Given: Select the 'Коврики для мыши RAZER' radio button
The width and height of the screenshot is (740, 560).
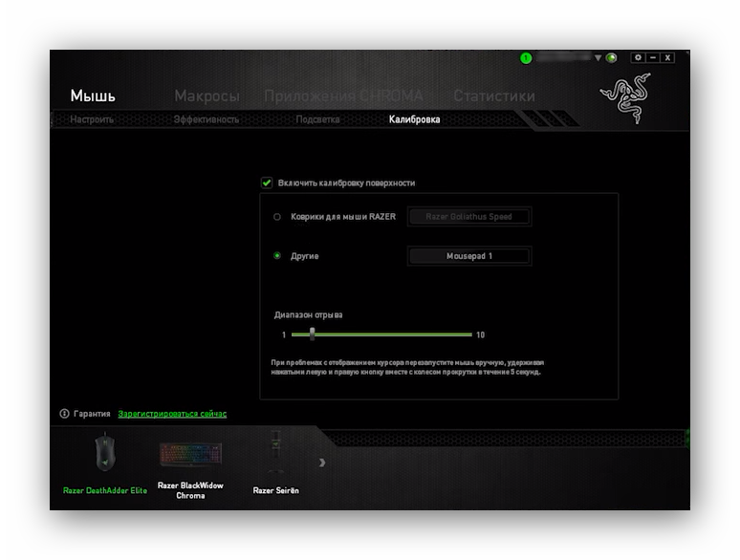Looking at the screenshot, I should pyautogui.click(x=277, y=217).
